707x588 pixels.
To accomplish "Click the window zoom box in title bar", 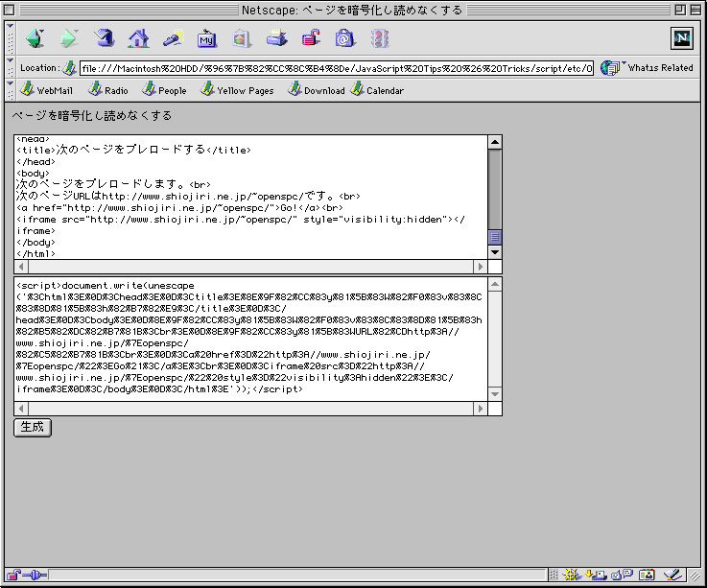I will (680, 10).
